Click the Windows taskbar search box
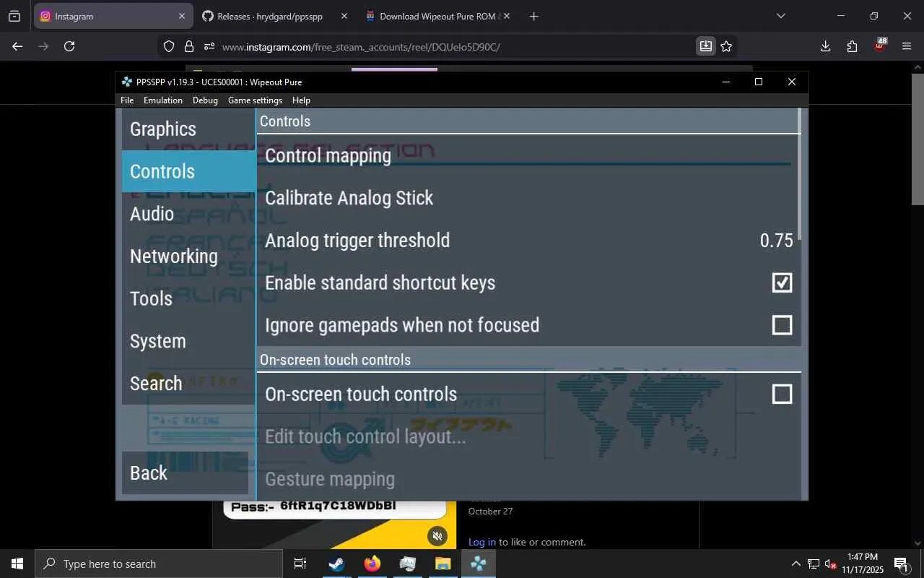The height and width of the screenshot is (578, 924). click(x=159, y=564)
